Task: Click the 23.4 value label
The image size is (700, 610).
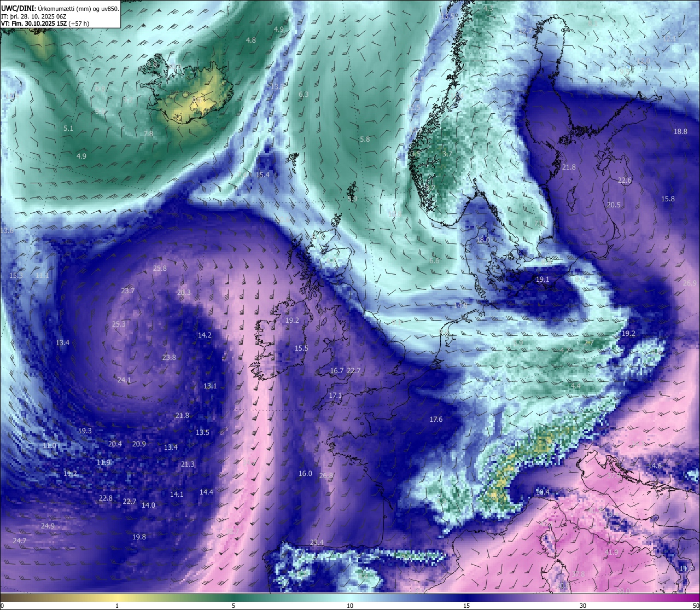Action: click(317, 542)
